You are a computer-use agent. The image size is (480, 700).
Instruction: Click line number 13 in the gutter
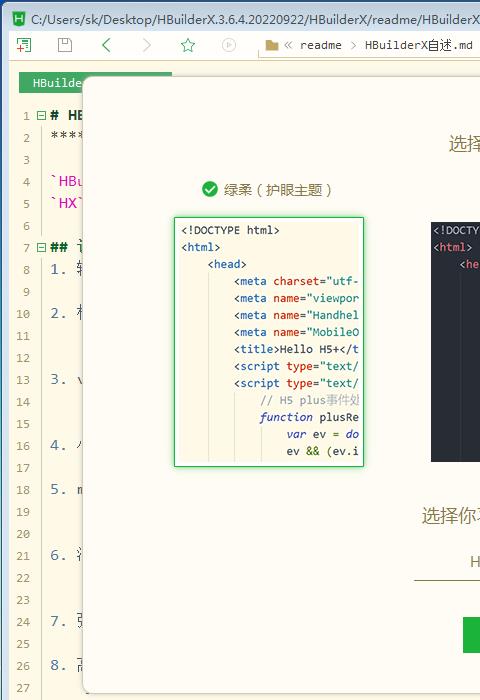[23, 380]
